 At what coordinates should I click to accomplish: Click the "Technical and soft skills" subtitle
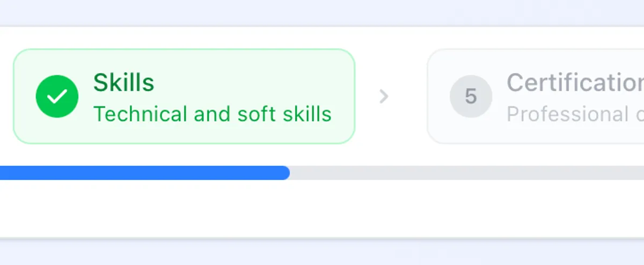[212, 114]
